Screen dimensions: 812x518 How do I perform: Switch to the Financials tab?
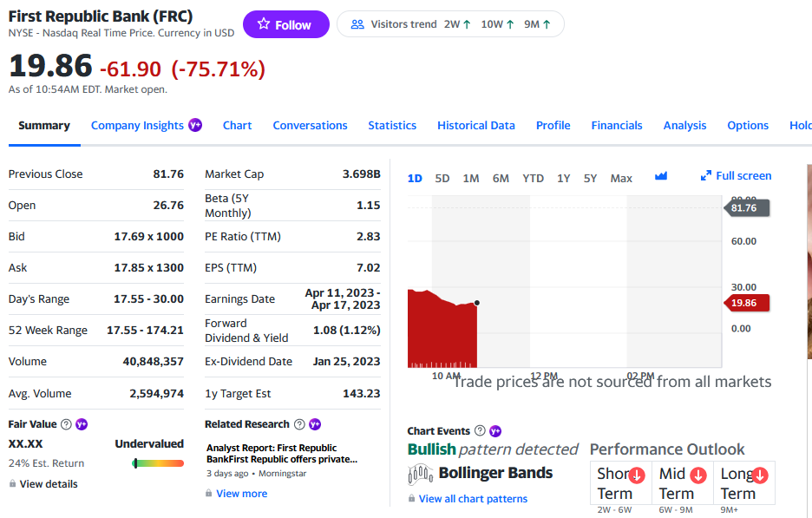617,125
